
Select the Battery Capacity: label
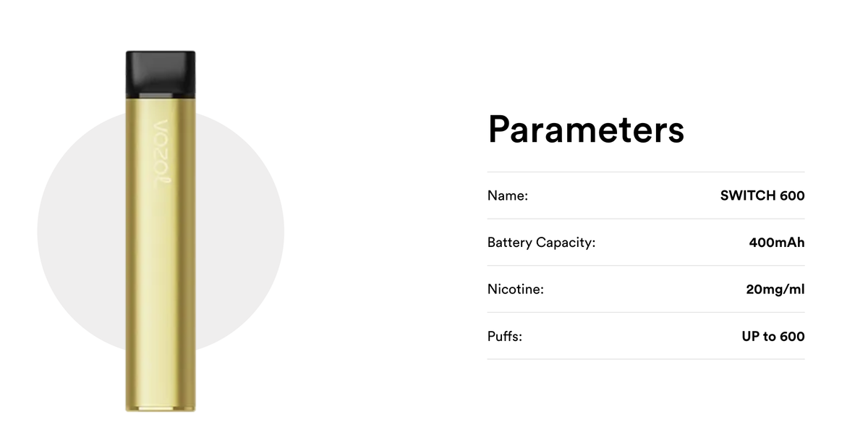point(541,243)
